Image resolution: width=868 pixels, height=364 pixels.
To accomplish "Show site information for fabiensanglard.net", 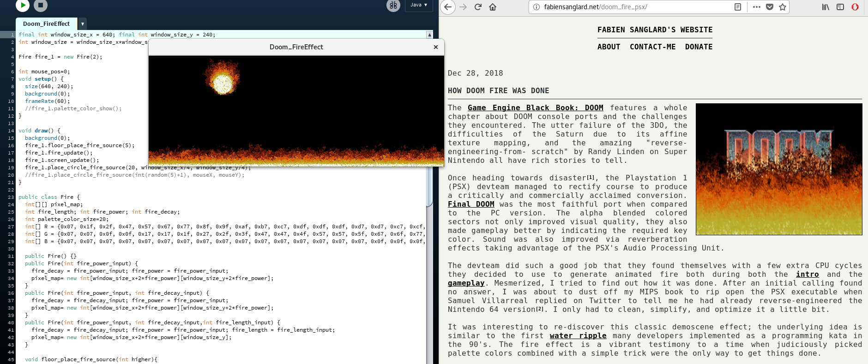I will [536, 7].
